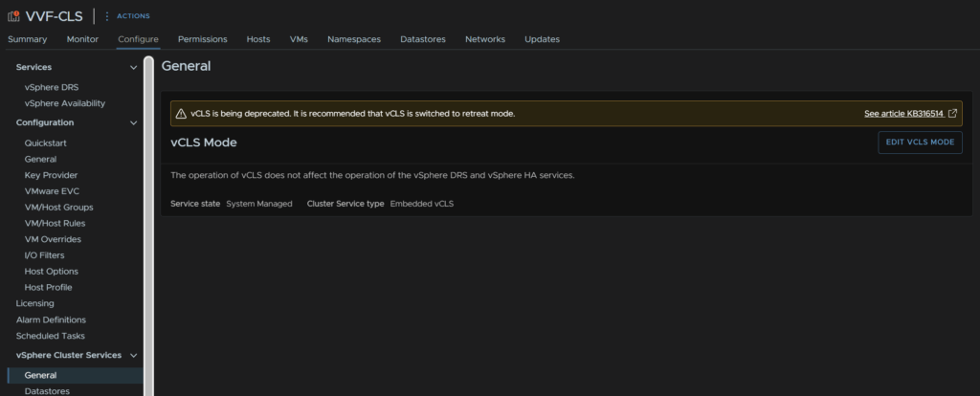Open the Updates tab
The height and width of the screenshot is (396, 980).
click(x=542, y=38)
